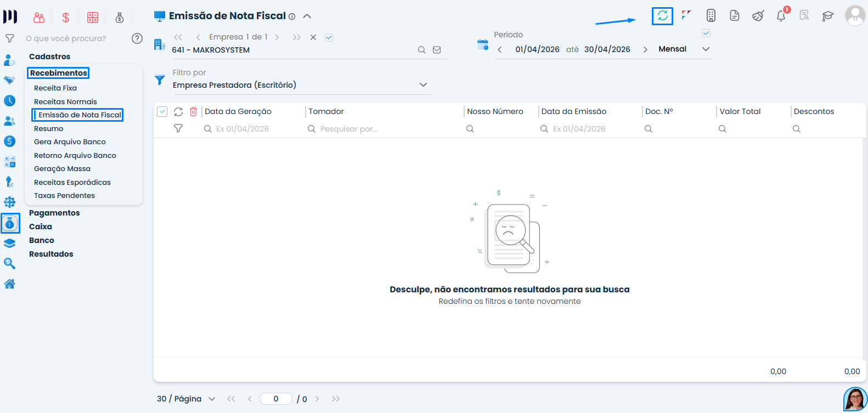Click the calendar icon beside Período
This screenshot has height=413, width=868.
[483, 45]
